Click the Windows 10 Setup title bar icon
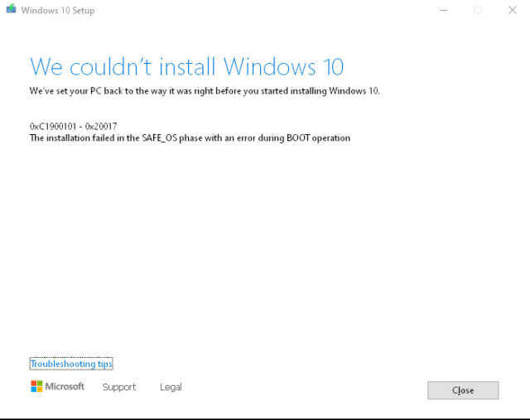This screenshot has width=530, height=420. pos(11,9)
